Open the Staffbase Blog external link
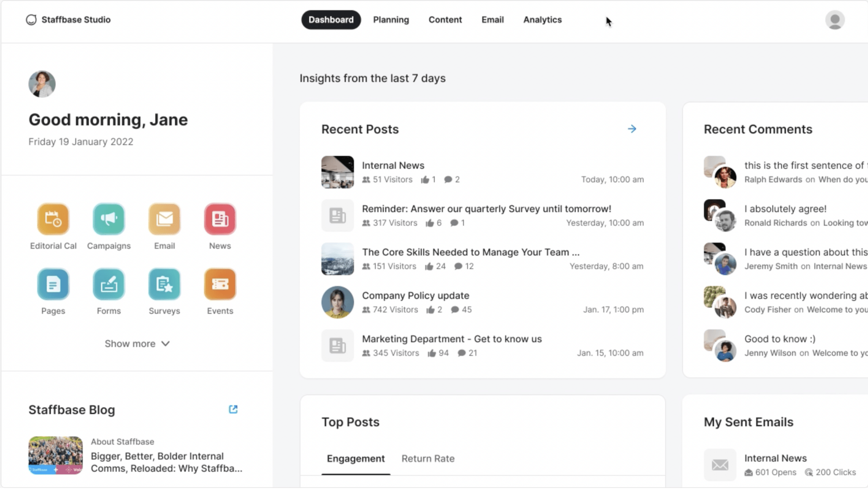Screen dimensions: 868x497 click(232, 409)
